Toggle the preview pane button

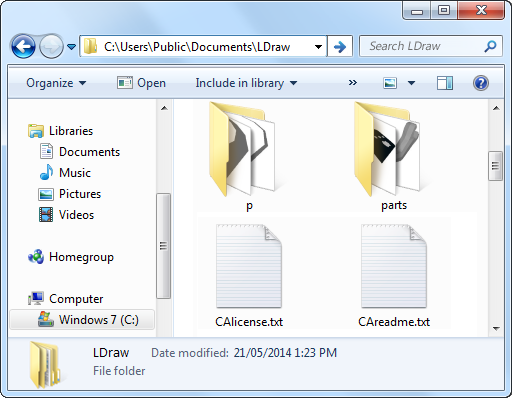click(445, 83)
